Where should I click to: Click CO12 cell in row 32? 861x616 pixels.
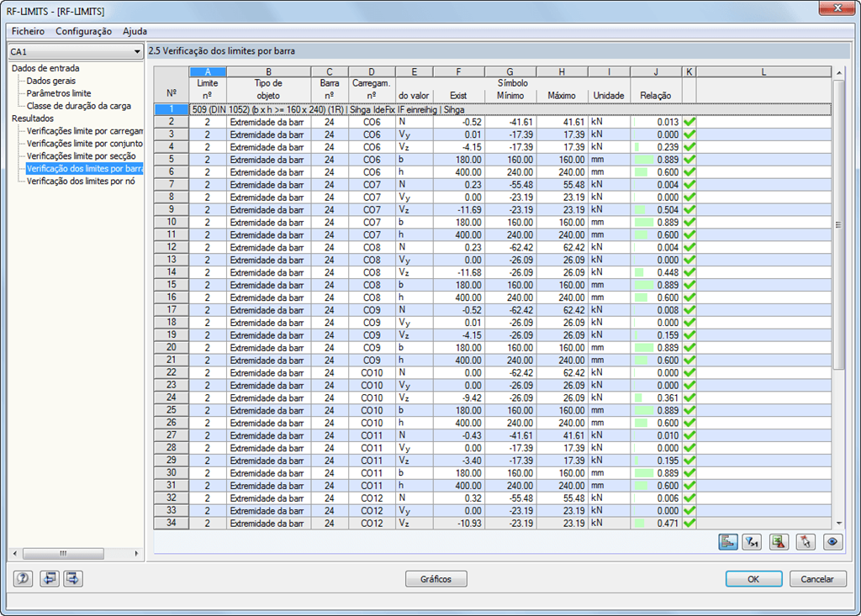[x=372, y=498]
